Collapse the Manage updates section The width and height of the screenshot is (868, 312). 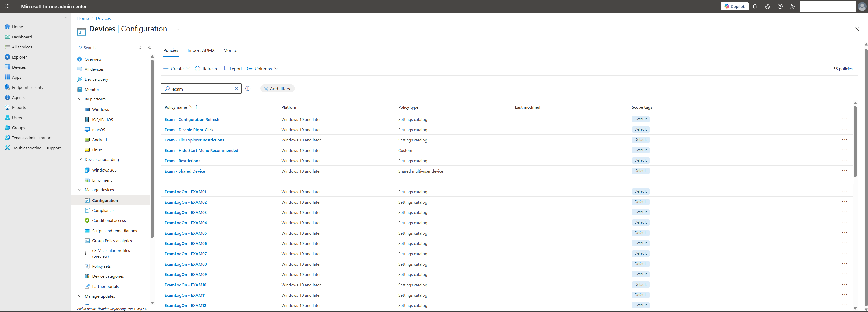(x=80, y=296)
